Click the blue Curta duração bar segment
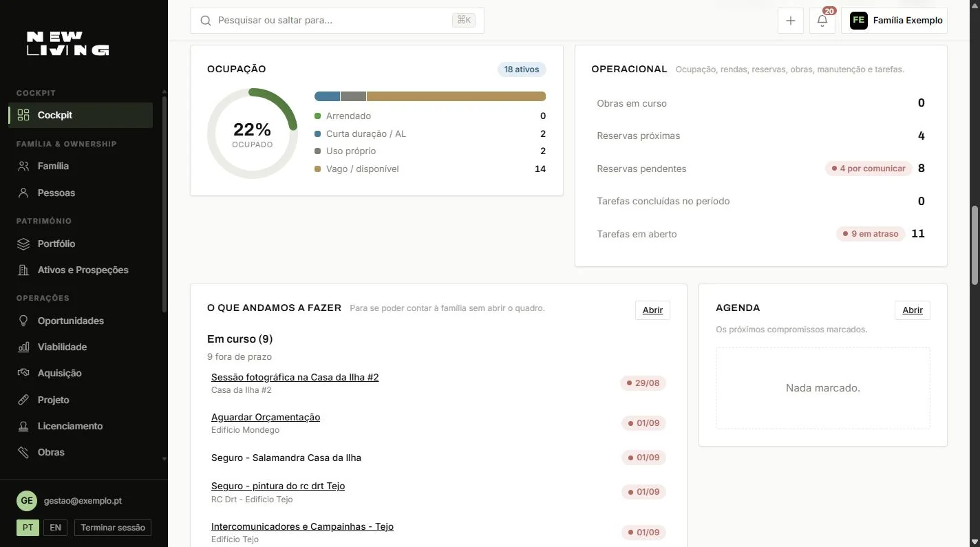This screenshot has width=980, height=547. click(x=327, y=96)
